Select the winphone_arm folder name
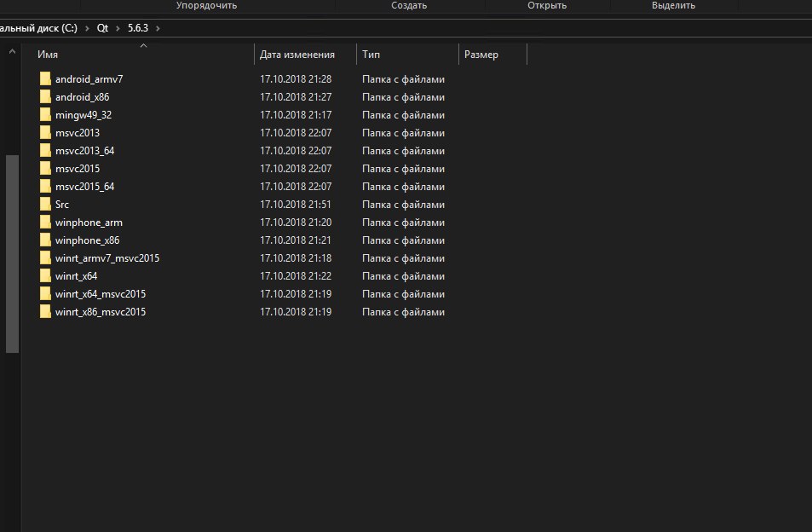Screen dimensions: 812x532 pos(89,223)
